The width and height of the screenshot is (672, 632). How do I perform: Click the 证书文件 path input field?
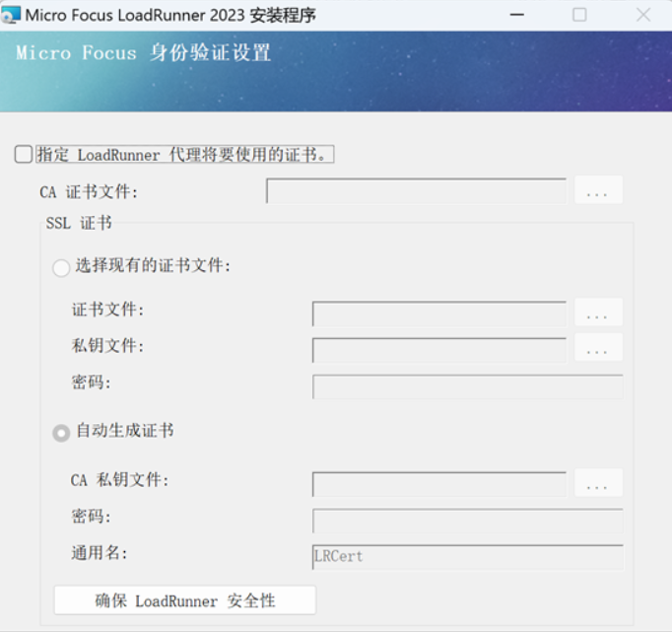tap(439, 314)
